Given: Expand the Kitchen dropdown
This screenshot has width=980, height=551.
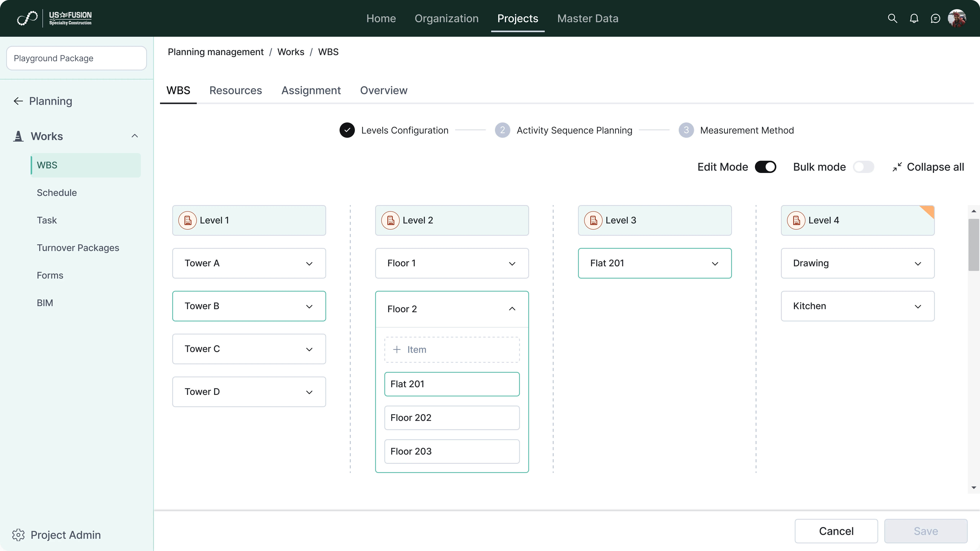Looking at the screenshot, I should (918, 306).
